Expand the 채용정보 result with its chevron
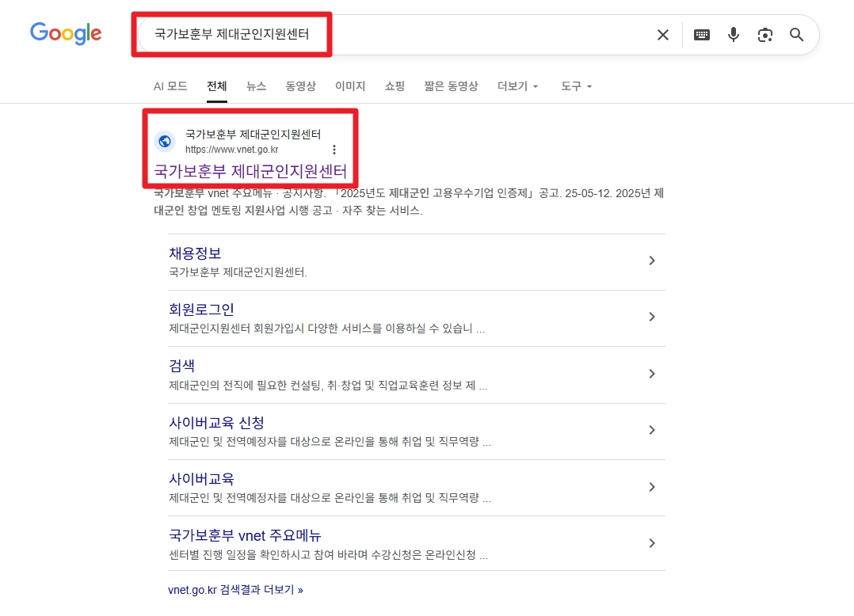Image resolution: width=854 pixels, height=616 pixels. 652,260
